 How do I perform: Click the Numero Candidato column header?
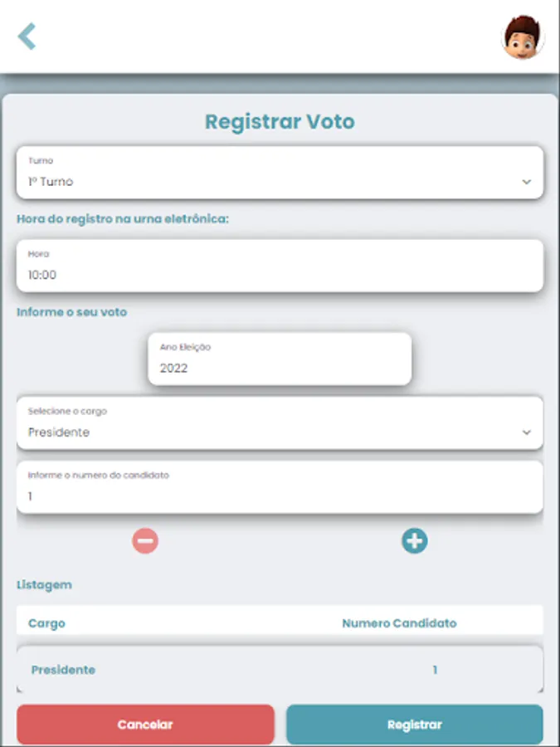(399, 623)
